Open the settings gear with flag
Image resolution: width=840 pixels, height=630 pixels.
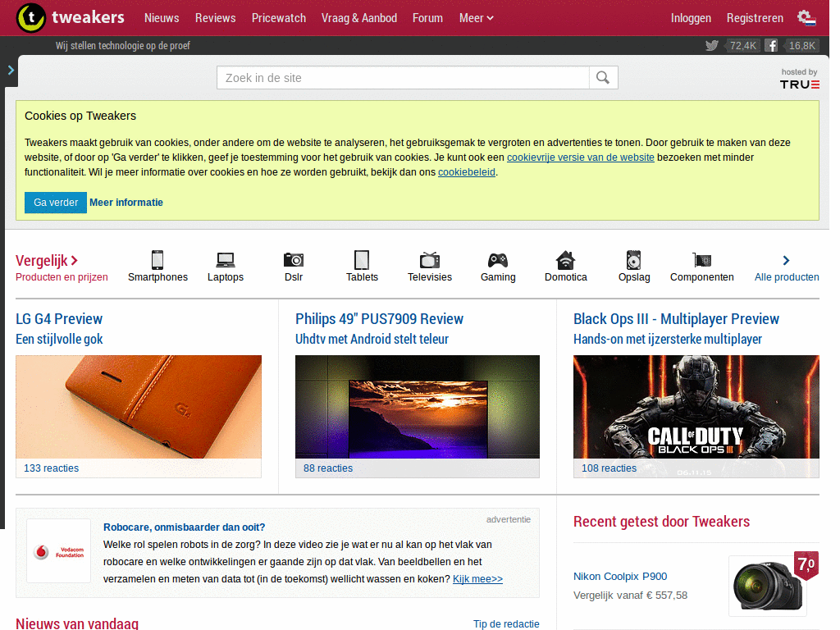tap(806, 18)
